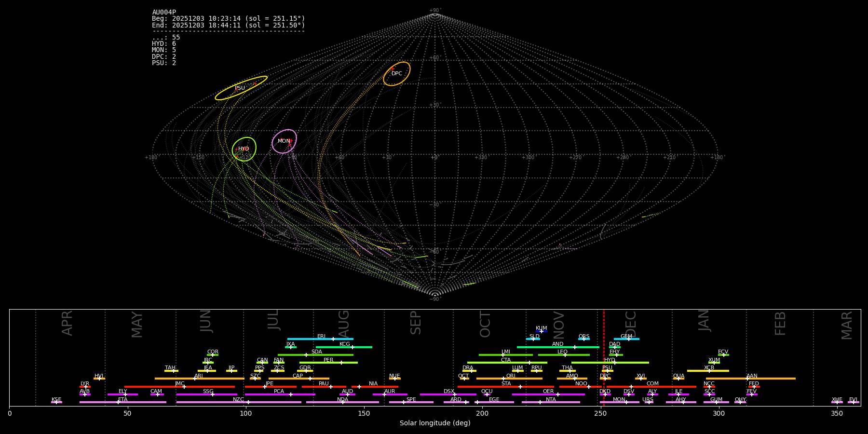This screenshot has width=868, height=434.
Task: Click the HYD label inside the green ellipse
Action: click(x=244, y=149)
